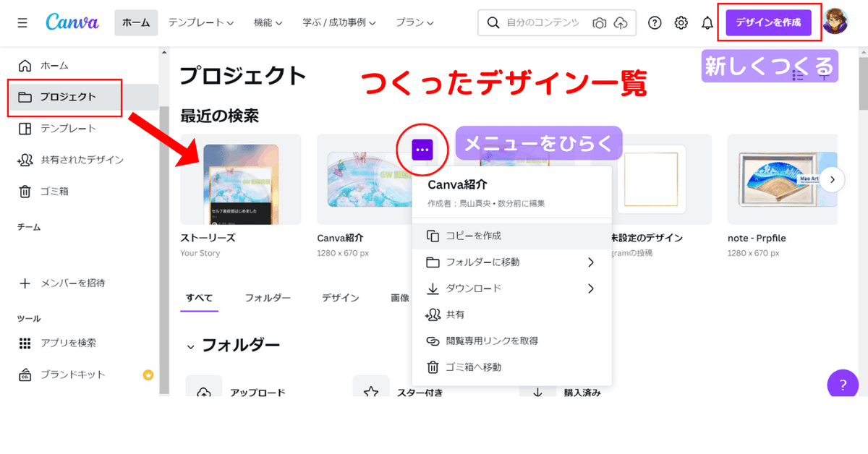Open the Canva紹介 design thumbnail
The height and width of the screenshot is (454, 868).
365,179
